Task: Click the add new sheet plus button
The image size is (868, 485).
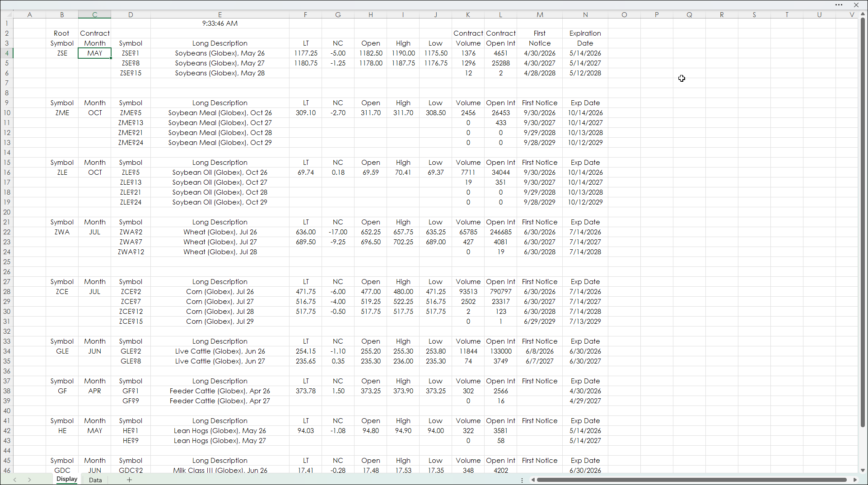Action: [129, 480]
